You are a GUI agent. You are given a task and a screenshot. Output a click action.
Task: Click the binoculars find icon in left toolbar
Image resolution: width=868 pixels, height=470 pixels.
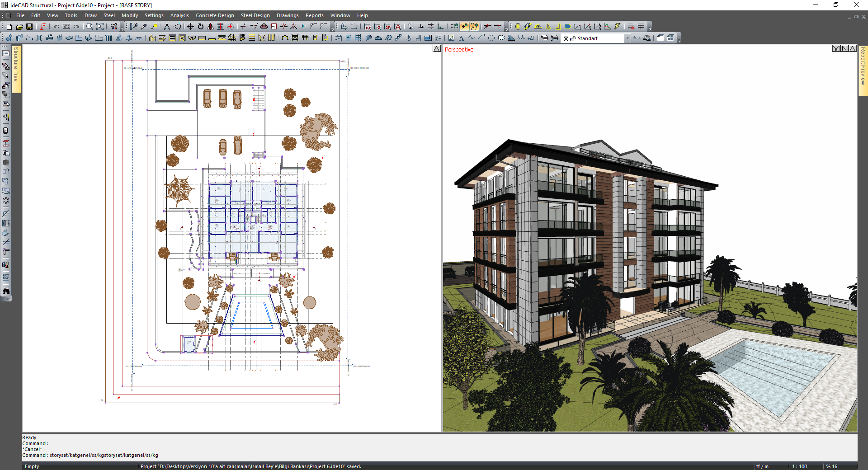point(6,291)
